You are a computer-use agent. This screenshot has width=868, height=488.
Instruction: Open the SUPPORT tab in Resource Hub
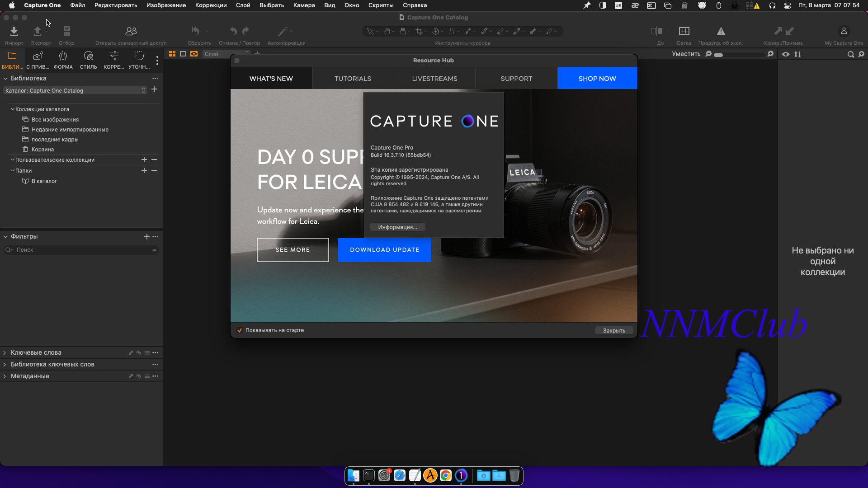[516, 78]
